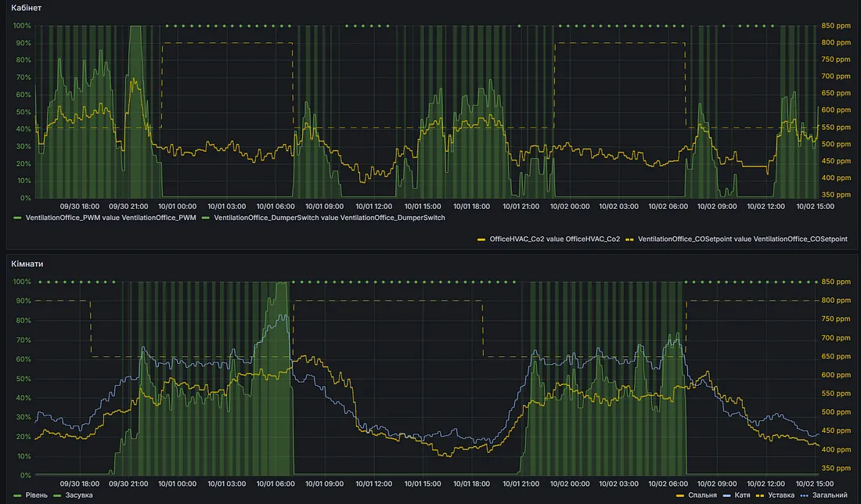Isolate the Катя series in legend
The height and width of the screenshot is (504, 861).
(x=744, y=495)
